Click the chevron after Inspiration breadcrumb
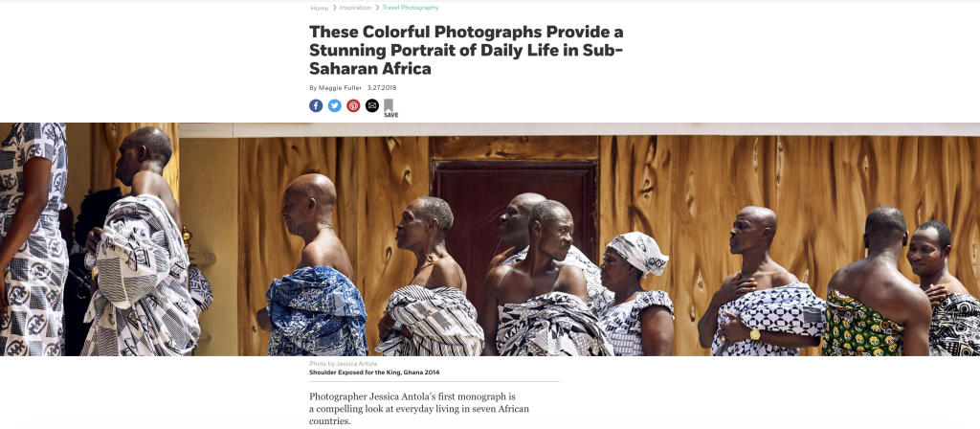 click(x=377, y=8)
